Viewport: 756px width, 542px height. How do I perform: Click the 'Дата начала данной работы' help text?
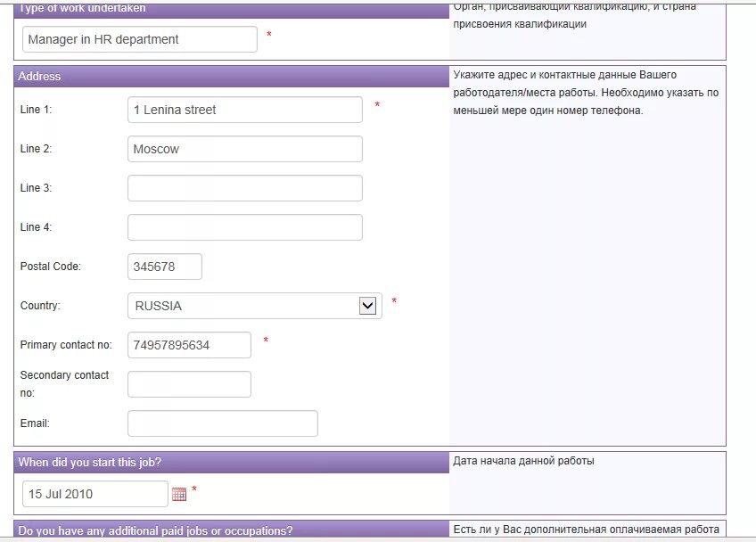pos(523,461)
